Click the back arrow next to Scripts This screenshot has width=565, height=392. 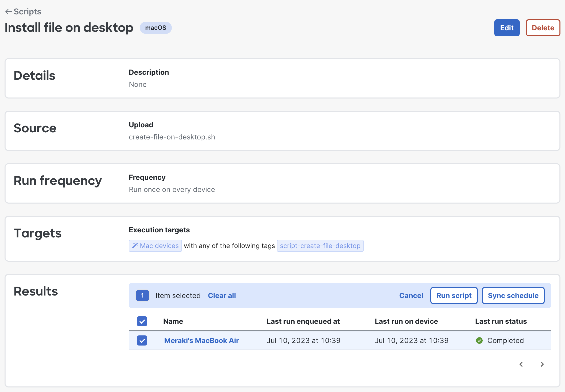[x=8, y=12]
